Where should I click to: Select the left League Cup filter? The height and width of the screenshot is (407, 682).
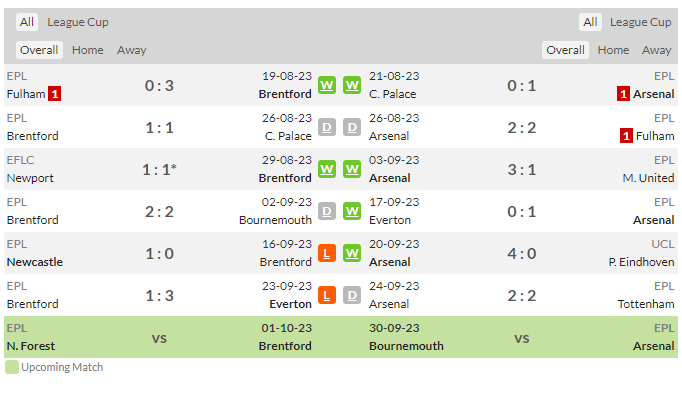tap(78, 22)
